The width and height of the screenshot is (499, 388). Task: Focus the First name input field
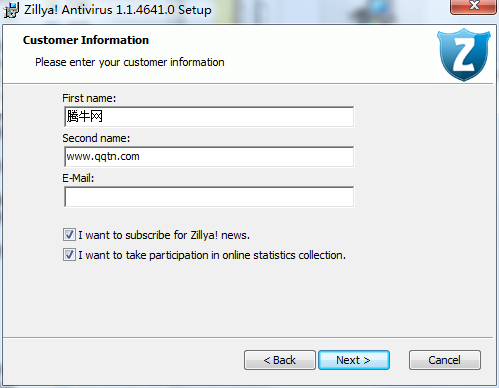coord(209,117)
